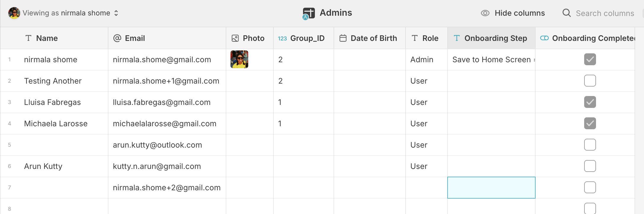The height and width of the screenshot is (214, 644).
Task: Click the Search columns input field
Action: [x=605, y=13]
